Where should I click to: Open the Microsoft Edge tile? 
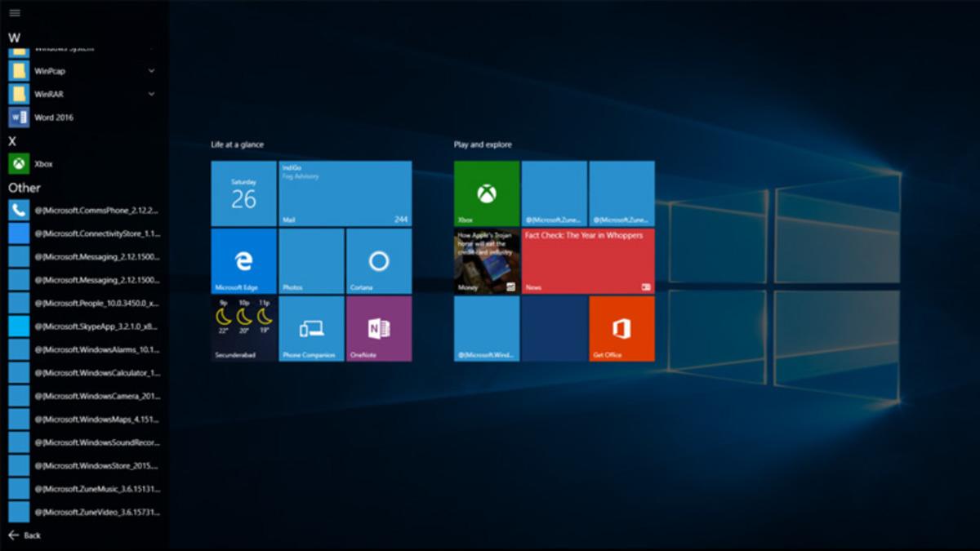pyautogui.click(x=242, y=260)
